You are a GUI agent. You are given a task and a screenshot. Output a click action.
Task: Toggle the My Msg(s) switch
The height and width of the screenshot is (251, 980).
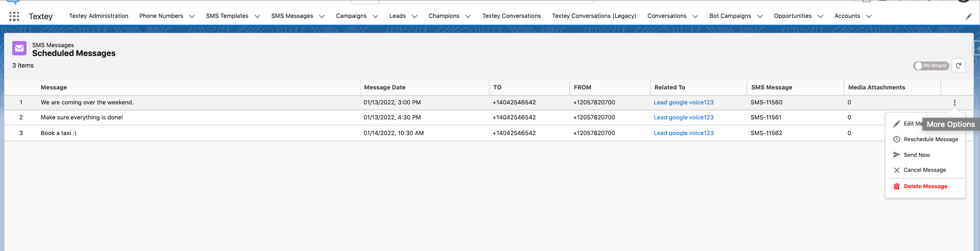931,66
